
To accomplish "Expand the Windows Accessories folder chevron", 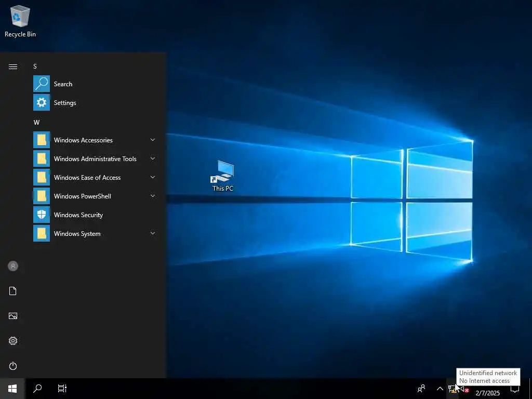I will click(153, 140).
